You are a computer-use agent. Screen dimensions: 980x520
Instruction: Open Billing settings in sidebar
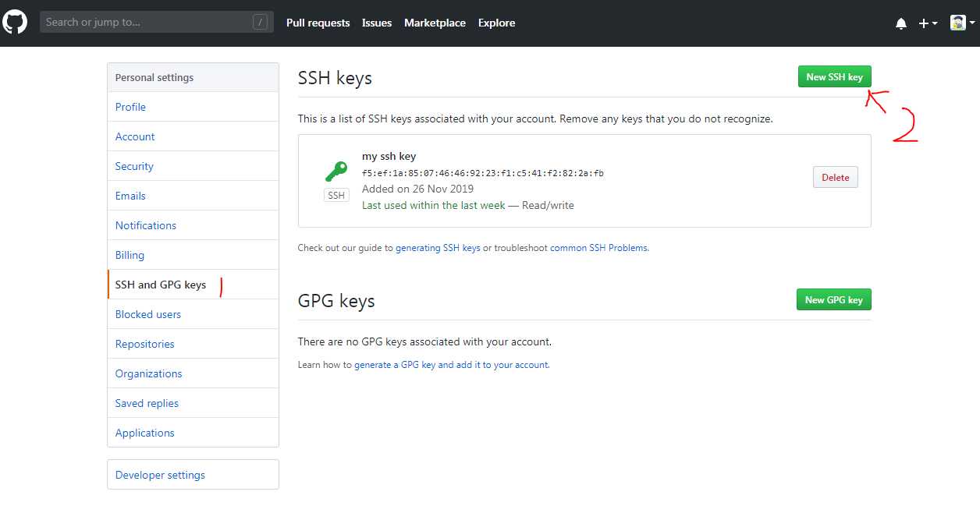[193, 255]
